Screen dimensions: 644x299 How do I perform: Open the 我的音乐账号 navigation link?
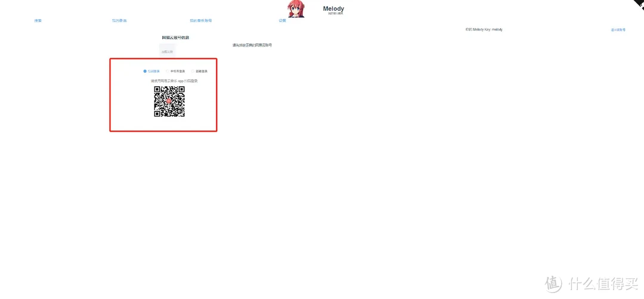click(x=201, y=20)
